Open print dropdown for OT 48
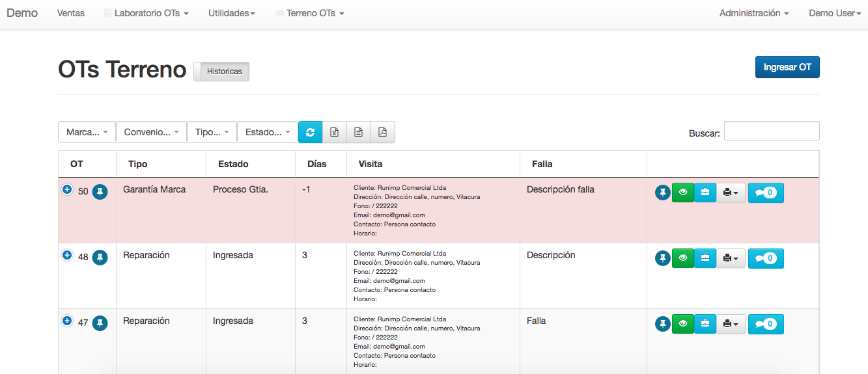Viewport: 868px width, 374px height. click(731, 258)
